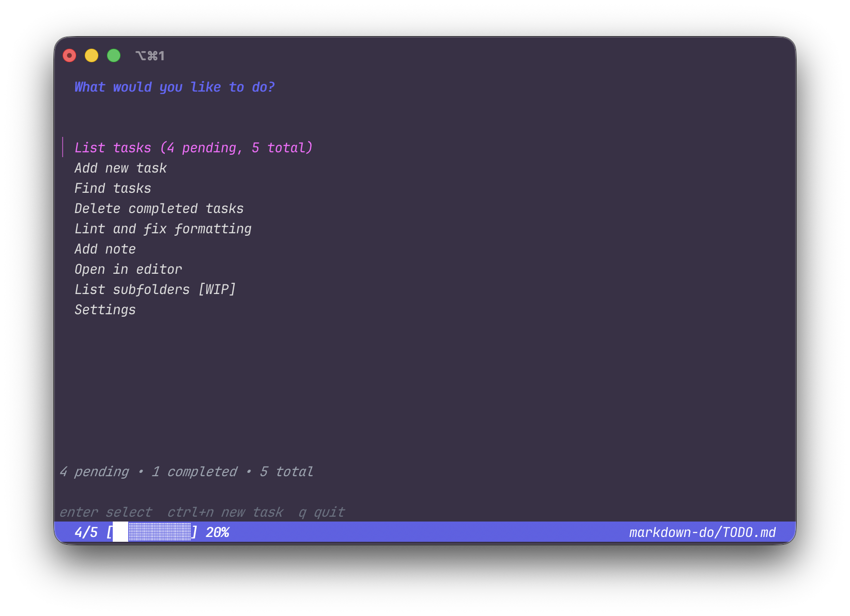Select "Open in editor"
This screenshot has height=616, width=850.
(x=128, y=269)
